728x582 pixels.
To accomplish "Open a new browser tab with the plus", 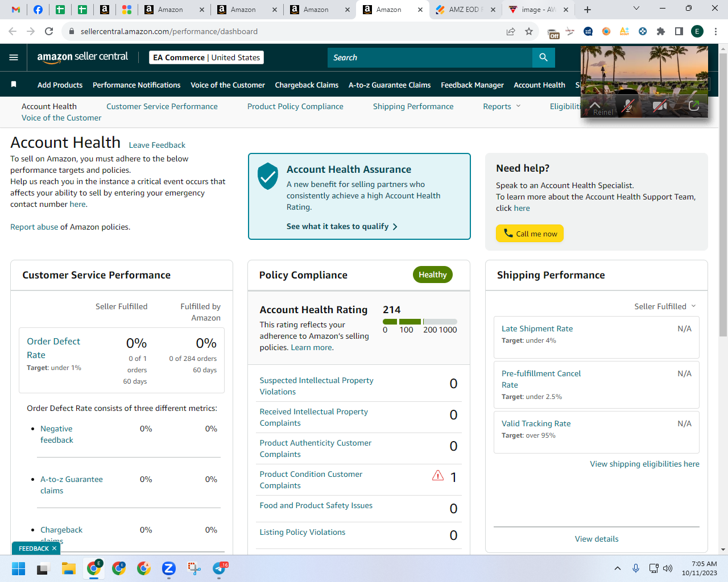I will coord(588,10).
